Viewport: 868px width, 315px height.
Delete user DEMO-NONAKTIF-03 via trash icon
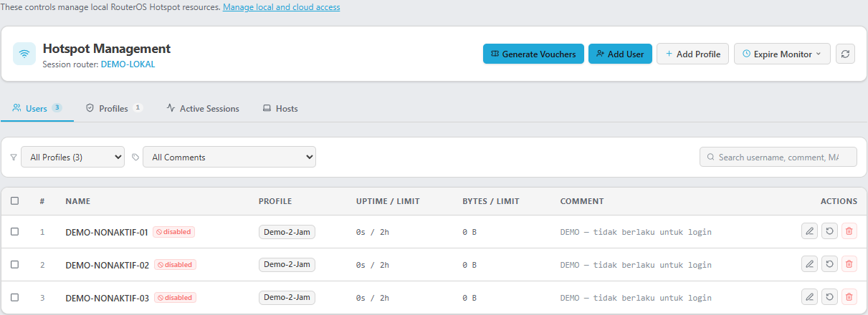(849, 297)
